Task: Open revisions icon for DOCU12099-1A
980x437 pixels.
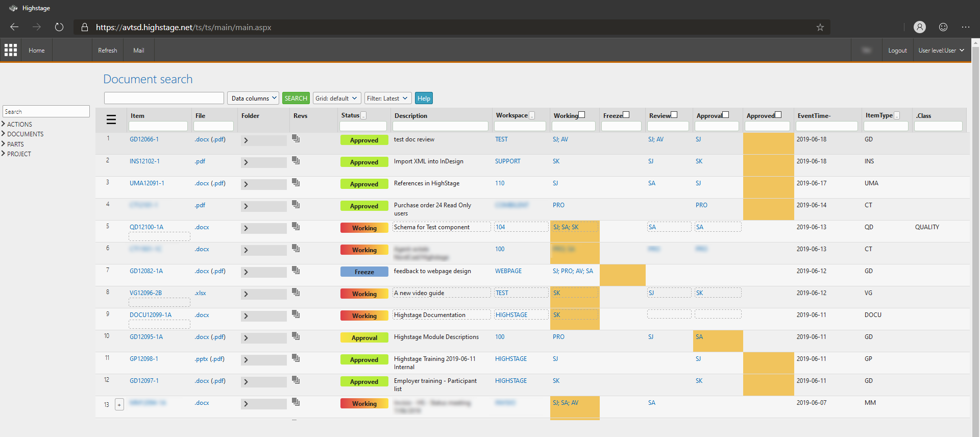Action: (x=296, y=314)
